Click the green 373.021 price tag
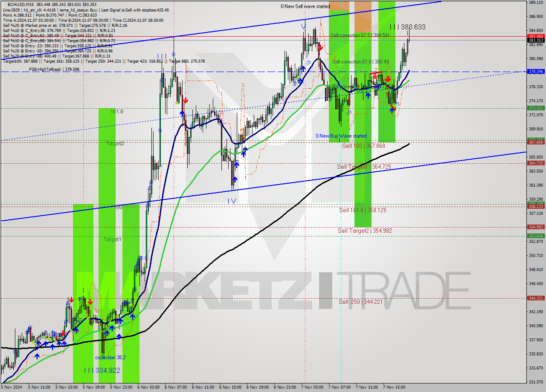The image size is (546, 392). [x=536, y=108]
